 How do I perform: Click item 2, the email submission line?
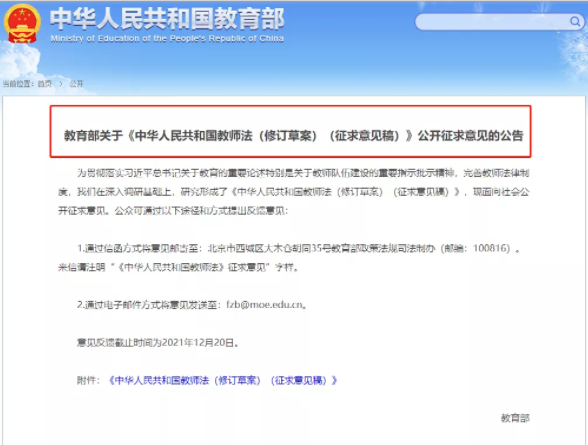[192, 304]
